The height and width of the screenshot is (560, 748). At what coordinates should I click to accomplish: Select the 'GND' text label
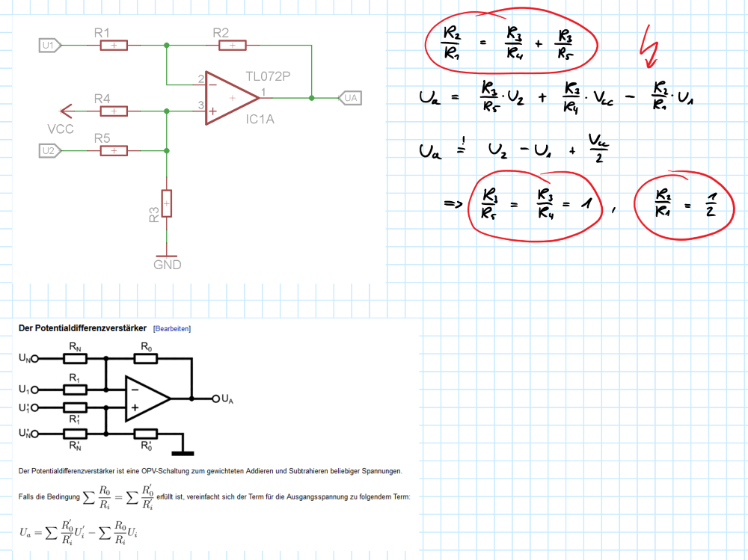[168, 265]
